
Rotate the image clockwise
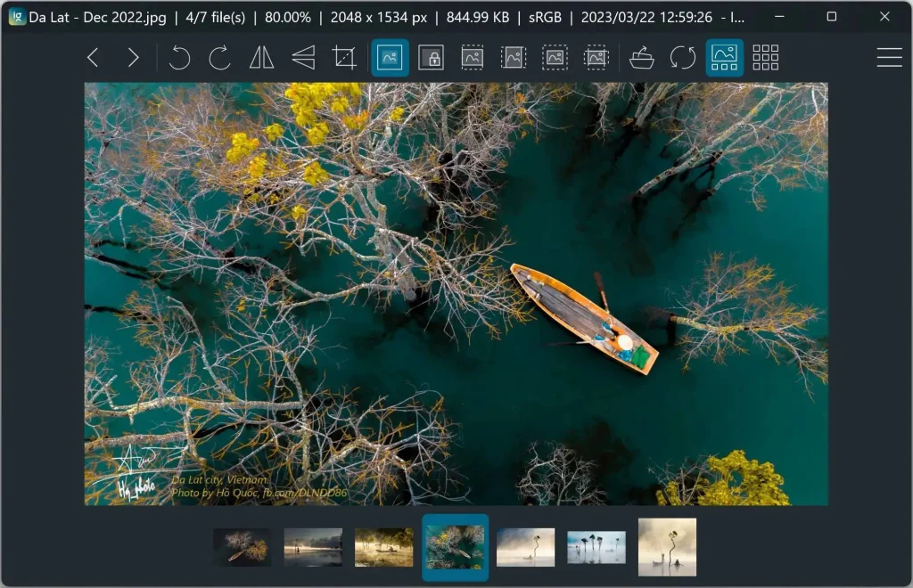[220, 58]
